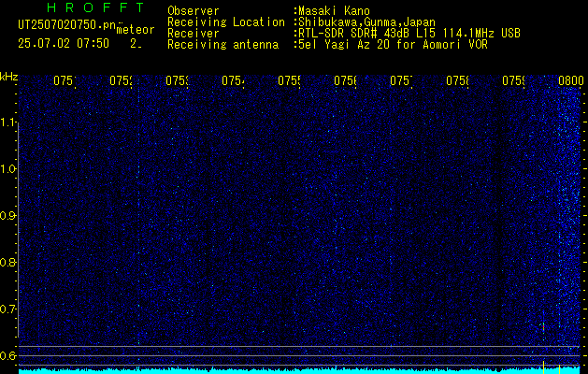Click the cyan signal level strip at bottom
This screenshot has height=374, width=588.
click(299, 371)
